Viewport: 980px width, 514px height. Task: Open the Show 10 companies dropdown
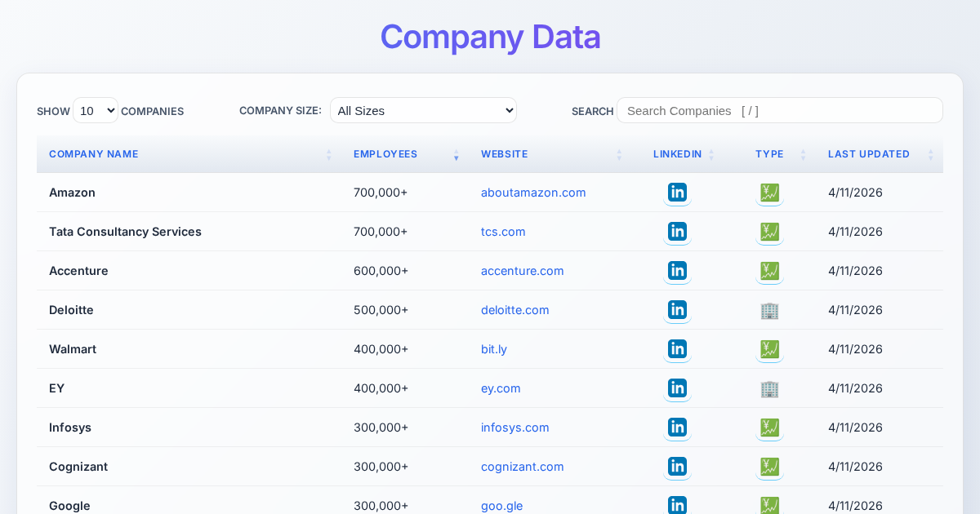[x=96, y=110]
